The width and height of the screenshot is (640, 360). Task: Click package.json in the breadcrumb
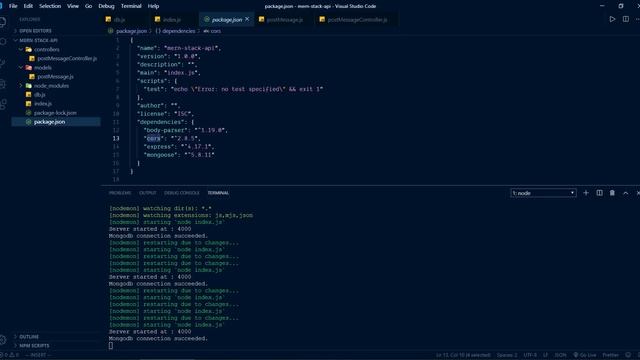pos(131,31)
